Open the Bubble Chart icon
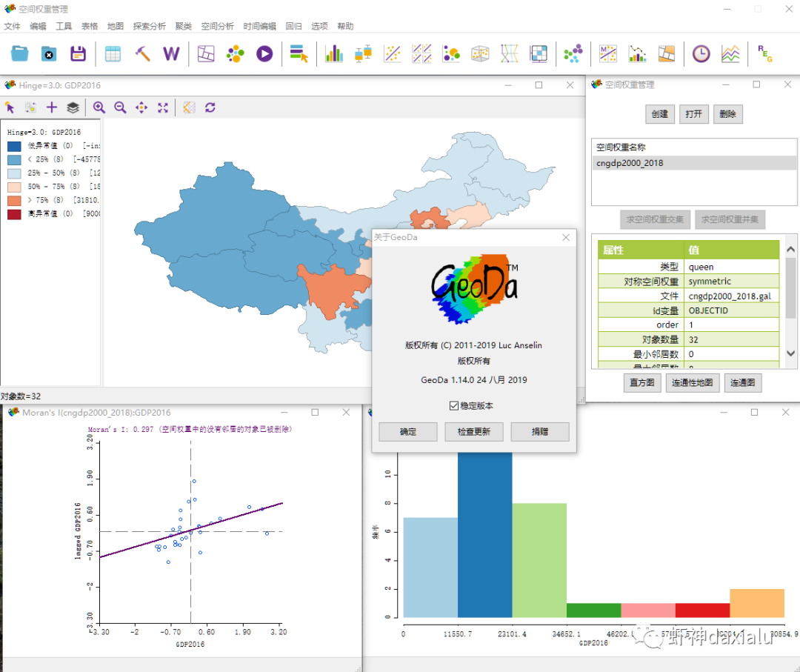The height and width of the screenshot is (672, 800). [x=451, y=53]
